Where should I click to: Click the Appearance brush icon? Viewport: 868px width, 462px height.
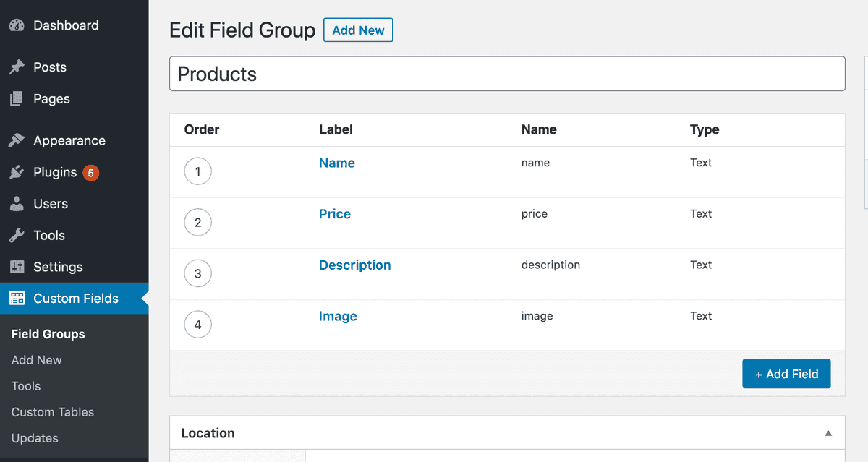coord(16,140)
